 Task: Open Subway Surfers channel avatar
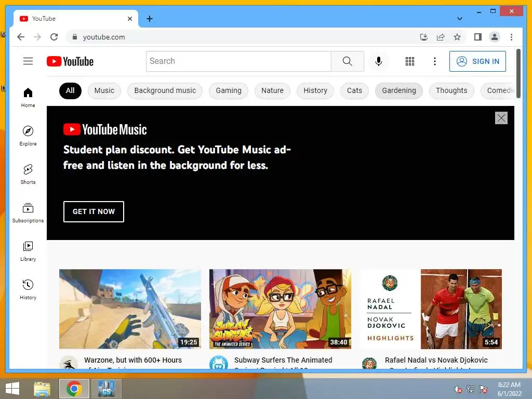click(219, 363)
